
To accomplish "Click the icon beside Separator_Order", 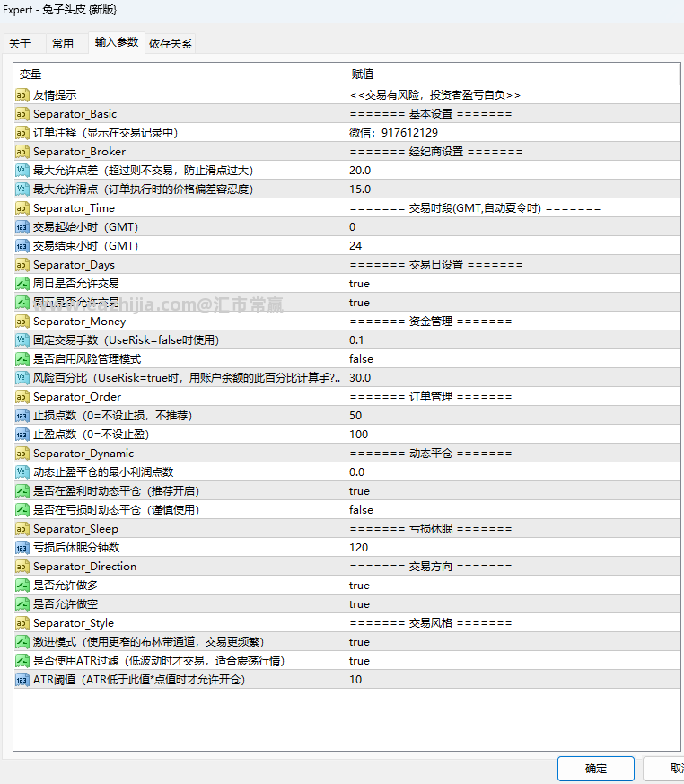I will 22,397.
